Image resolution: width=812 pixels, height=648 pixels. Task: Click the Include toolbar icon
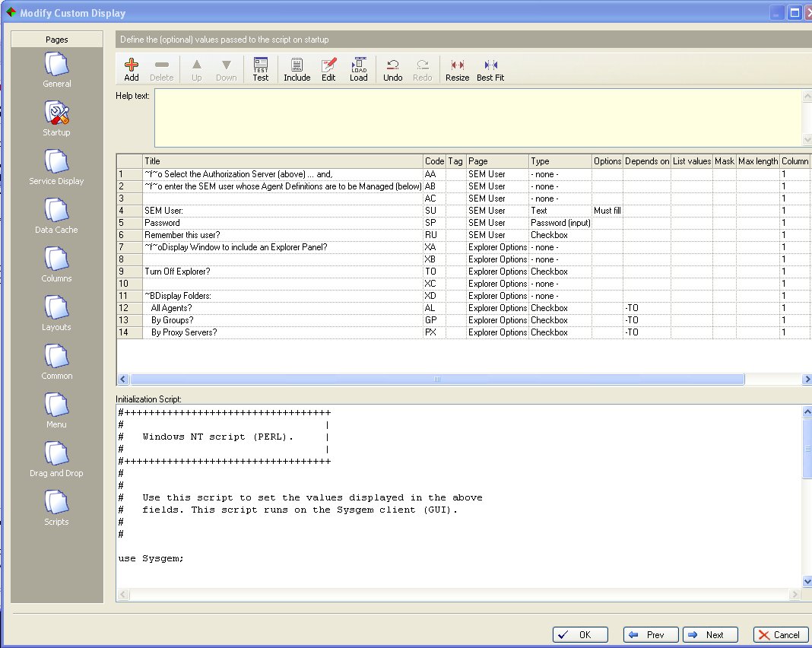point(297,69)
